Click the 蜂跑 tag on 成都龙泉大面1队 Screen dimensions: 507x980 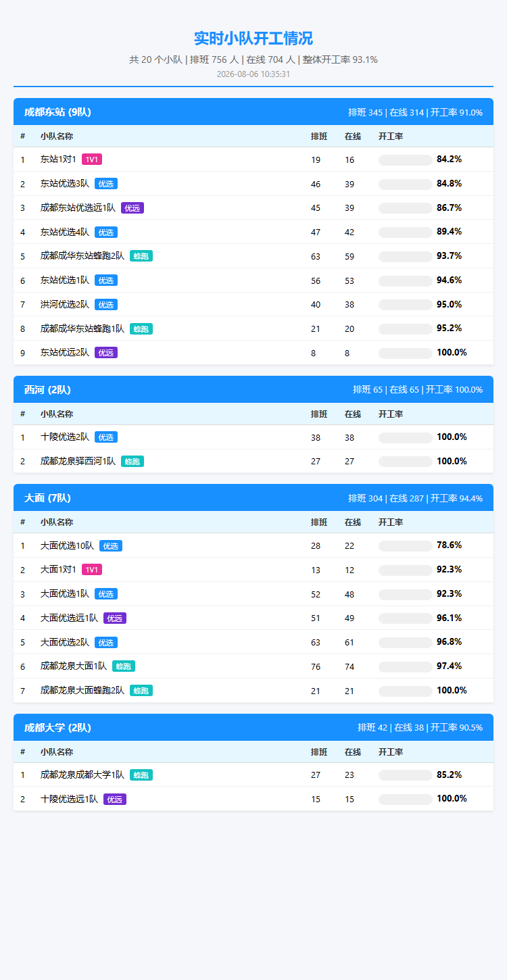(x=124, y=666)
